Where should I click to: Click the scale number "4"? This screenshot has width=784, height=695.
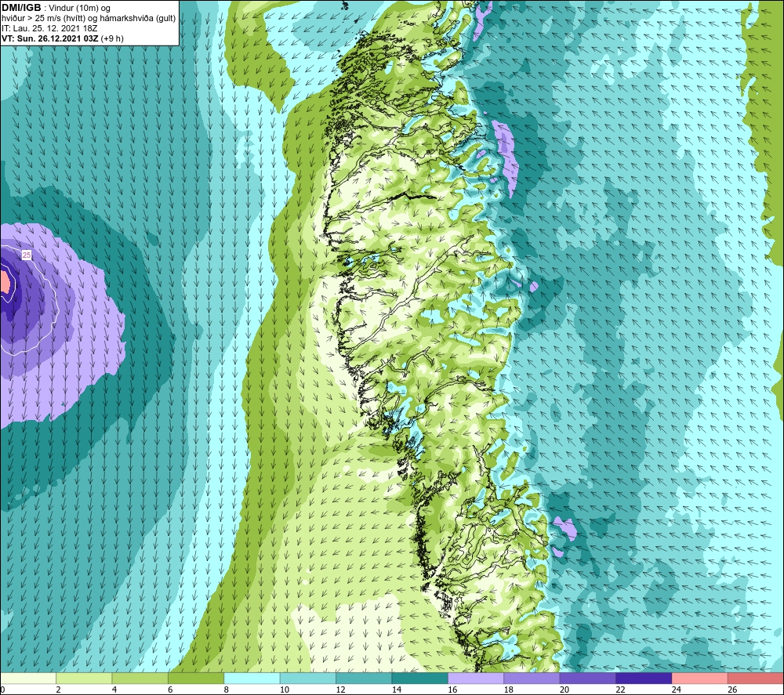114,690
